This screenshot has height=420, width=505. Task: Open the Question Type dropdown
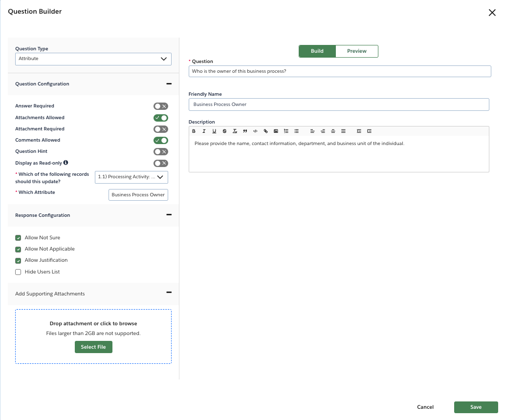coord(93,59)
